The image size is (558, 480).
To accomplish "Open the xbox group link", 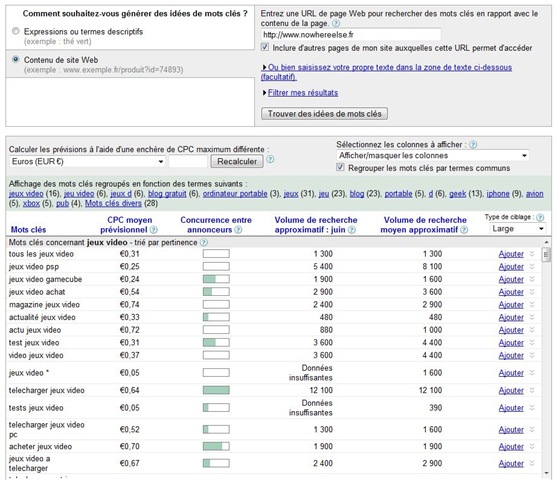I will click(31, 204).
